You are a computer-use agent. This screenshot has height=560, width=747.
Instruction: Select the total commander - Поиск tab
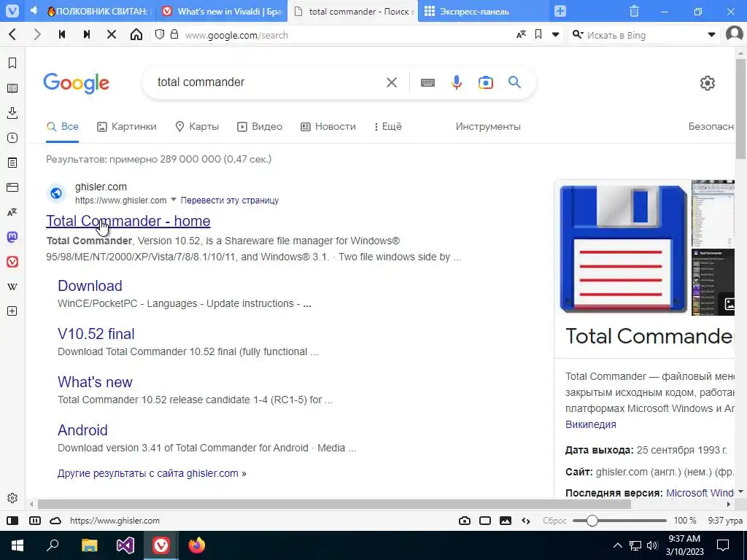pos(353,11)
